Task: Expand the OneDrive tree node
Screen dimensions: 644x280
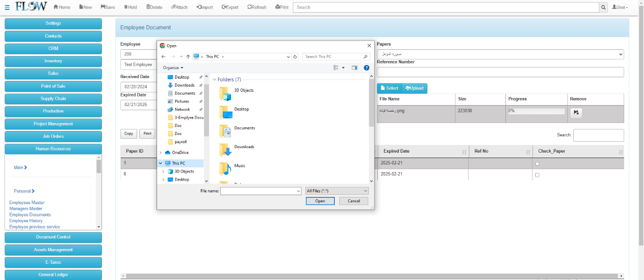Action: (x=161, y=153)
